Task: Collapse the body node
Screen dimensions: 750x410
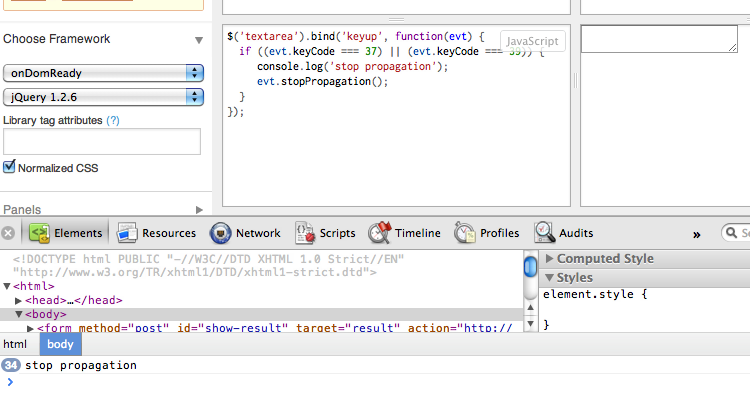Action: point(19,314)
